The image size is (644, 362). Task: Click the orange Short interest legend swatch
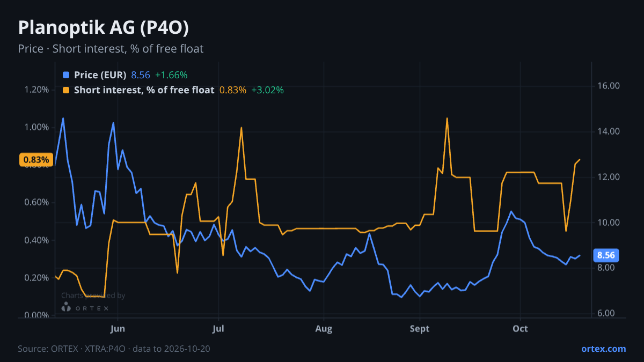pos(66,90)
